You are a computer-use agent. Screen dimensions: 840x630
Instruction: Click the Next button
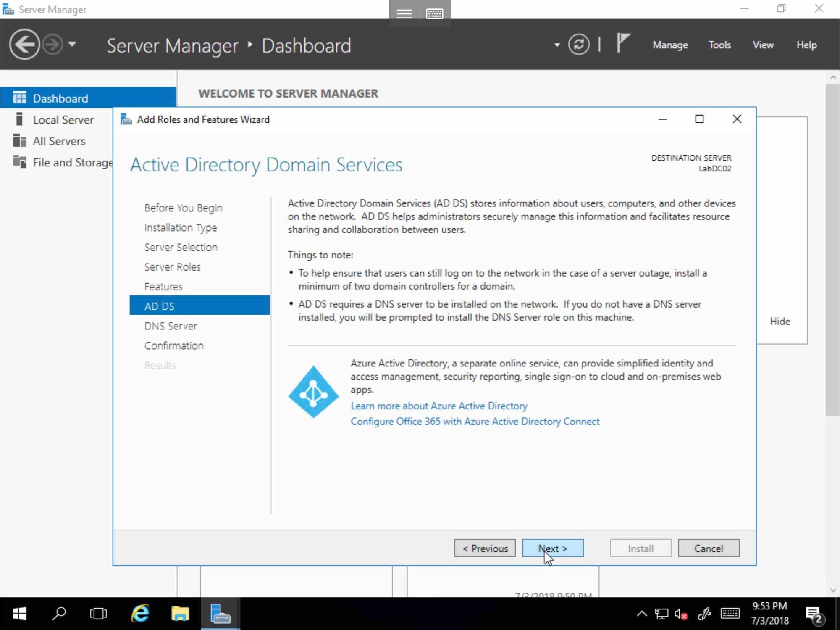553,548
